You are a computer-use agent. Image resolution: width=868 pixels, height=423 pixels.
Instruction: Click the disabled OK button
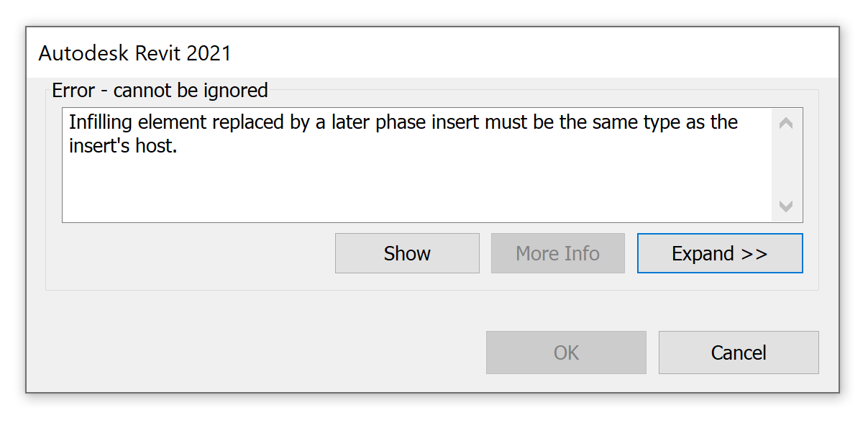click(566, 352)
